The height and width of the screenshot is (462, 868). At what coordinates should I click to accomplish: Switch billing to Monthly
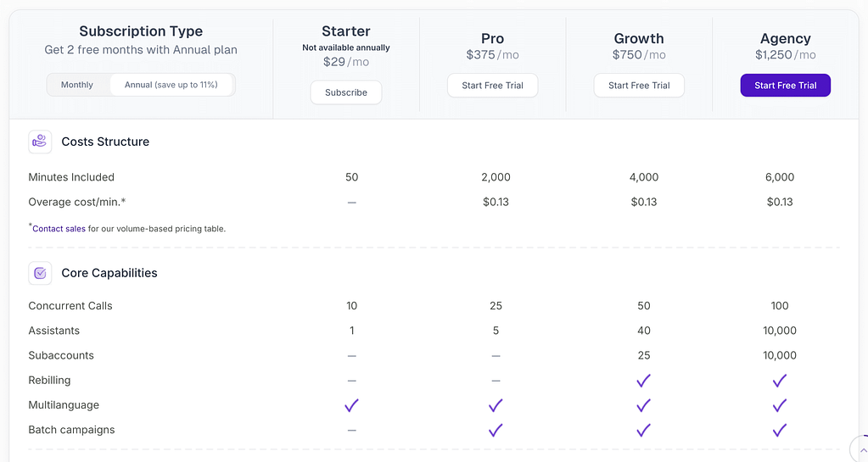(x=77, y=85)
